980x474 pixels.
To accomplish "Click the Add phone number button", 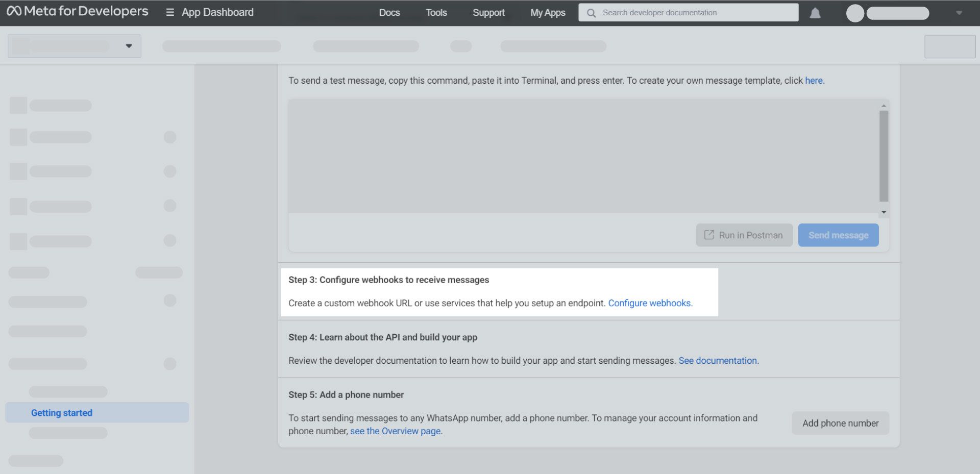I will tap(840, 423).
